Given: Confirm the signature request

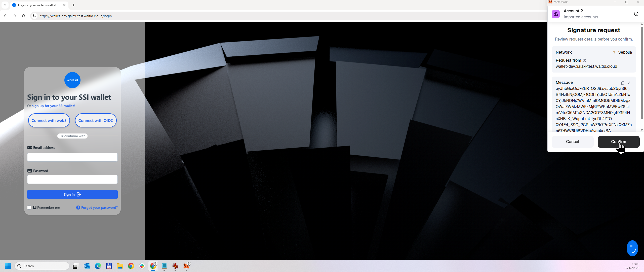Looking at the screenshot, I should [x=618, y=142].
